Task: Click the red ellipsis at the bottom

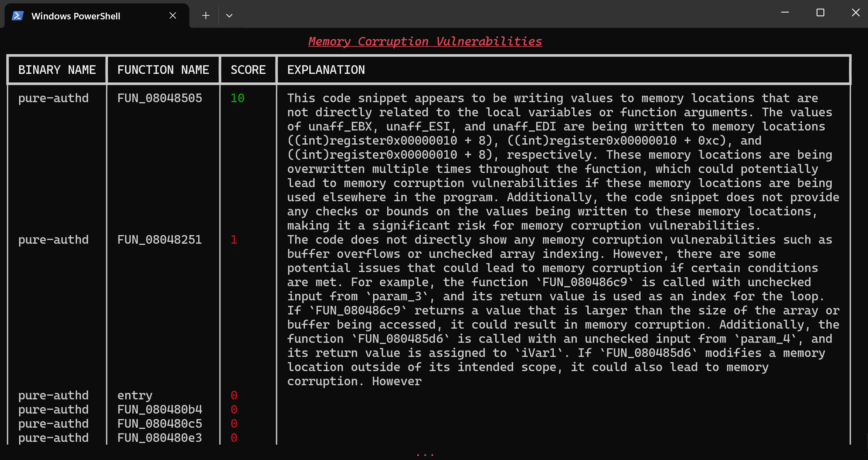Action: pos(425,454)
